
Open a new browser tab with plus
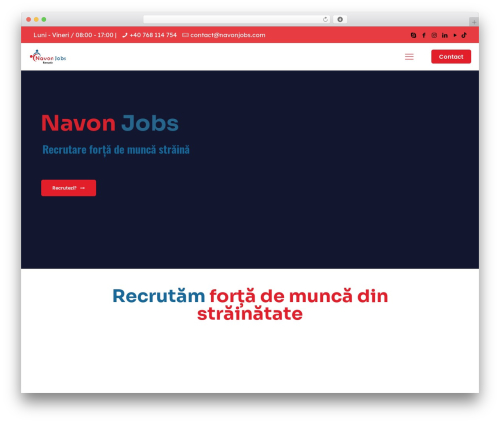[474, 22]
